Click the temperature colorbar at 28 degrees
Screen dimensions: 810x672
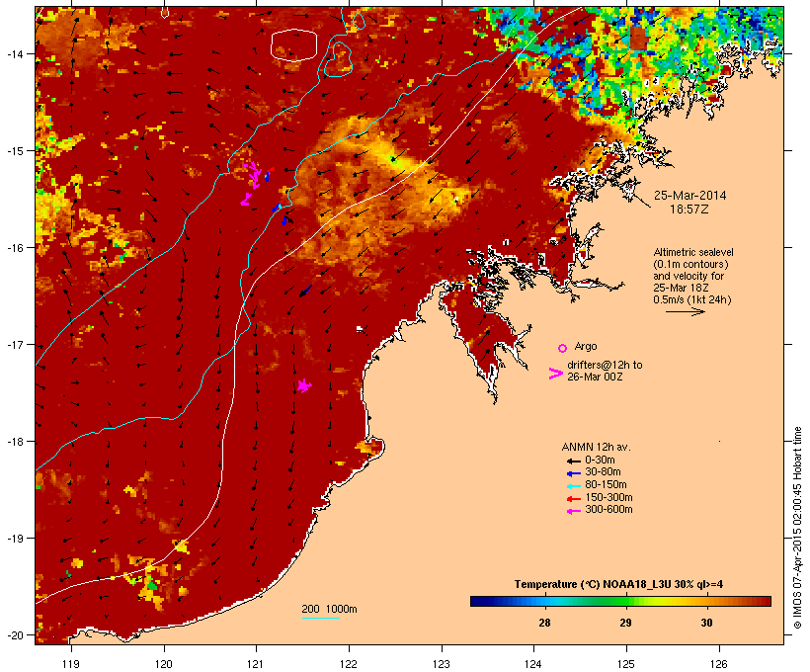(544, 601)
